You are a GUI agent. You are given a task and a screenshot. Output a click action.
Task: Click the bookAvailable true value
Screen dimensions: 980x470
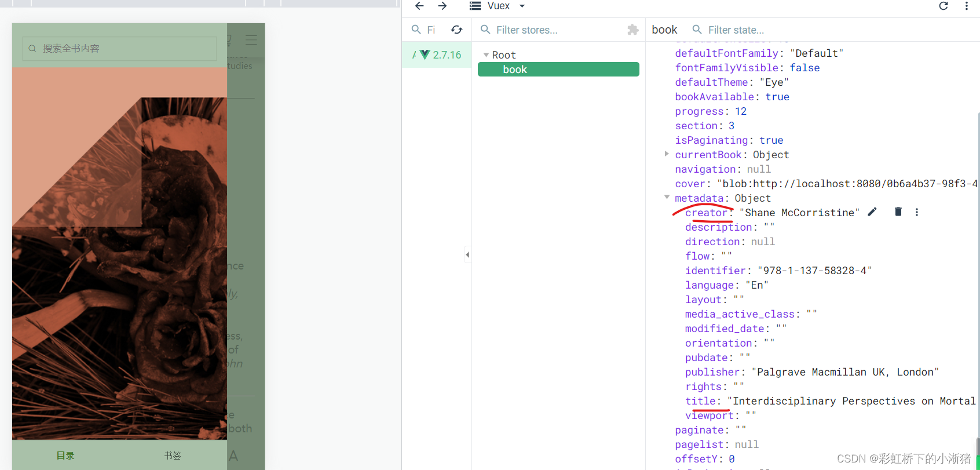coord(777,97)
